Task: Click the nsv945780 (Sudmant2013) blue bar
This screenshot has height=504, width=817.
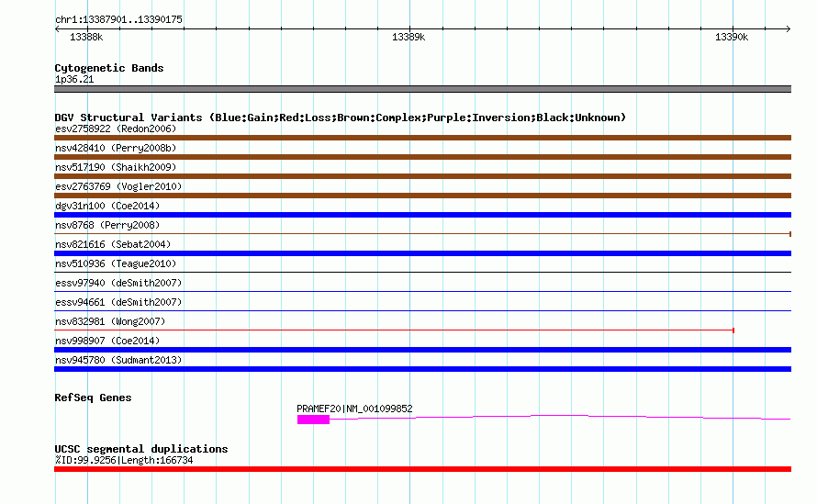Action: (422, 369)
